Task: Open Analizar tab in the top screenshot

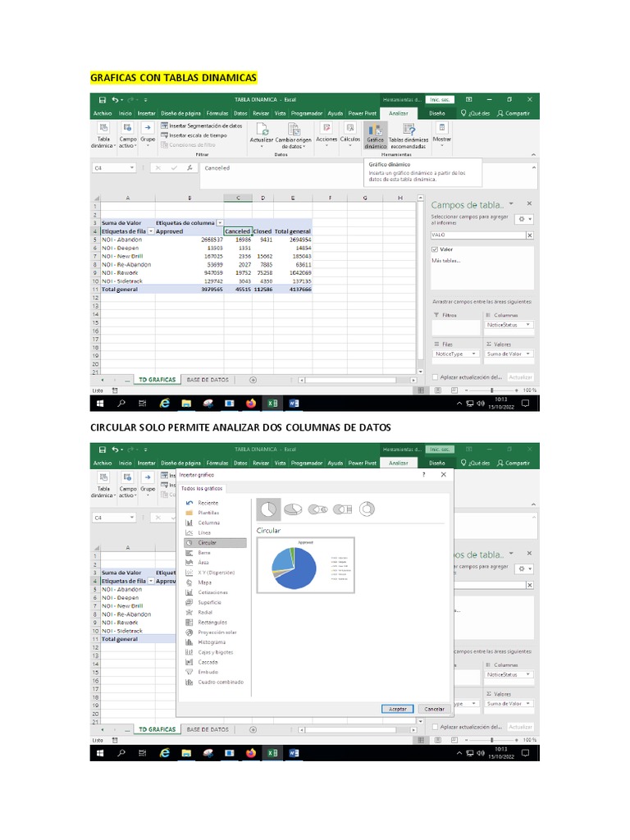Action: (398, 113)
